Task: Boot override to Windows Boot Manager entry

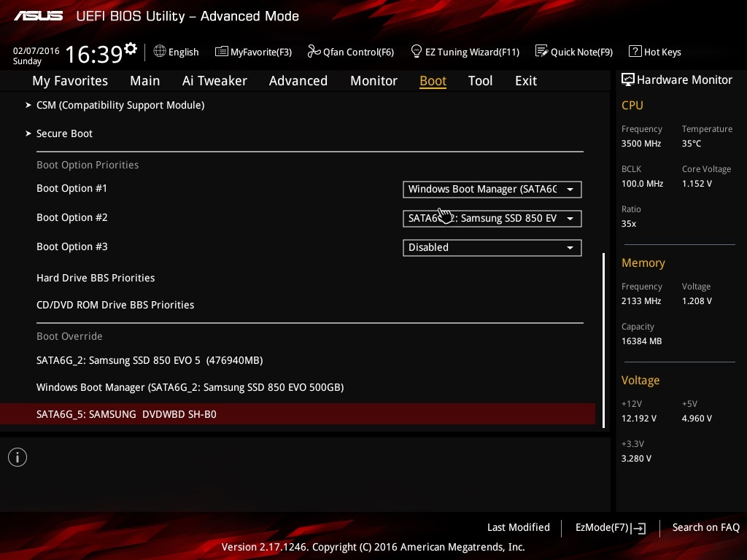Action: coord(190,387)
